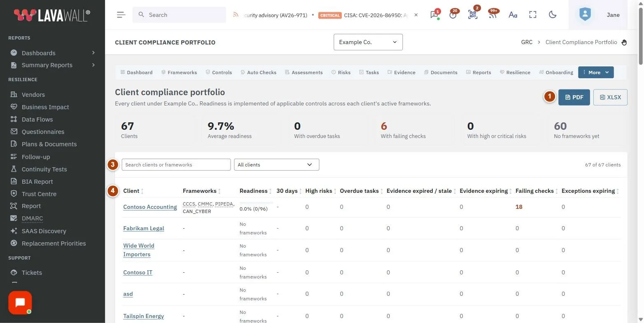This screenshot has width=644, height=323.
Task: Click the hand icon beside breadcrumb
Action: 624,42
